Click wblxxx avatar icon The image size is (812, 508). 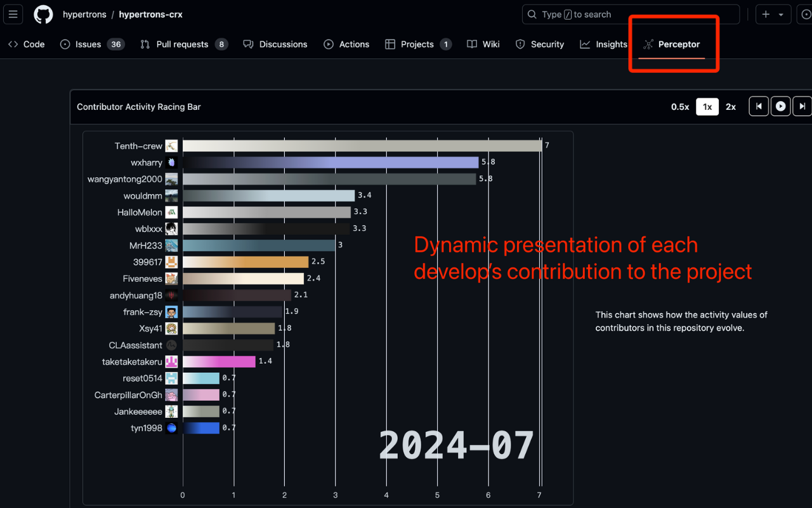[171, 229]
